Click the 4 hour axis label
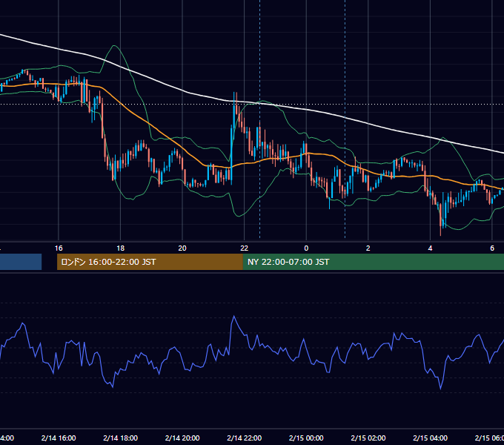Image resolution: width=504 pixels, height=445 pixels. tap(430, 248)
